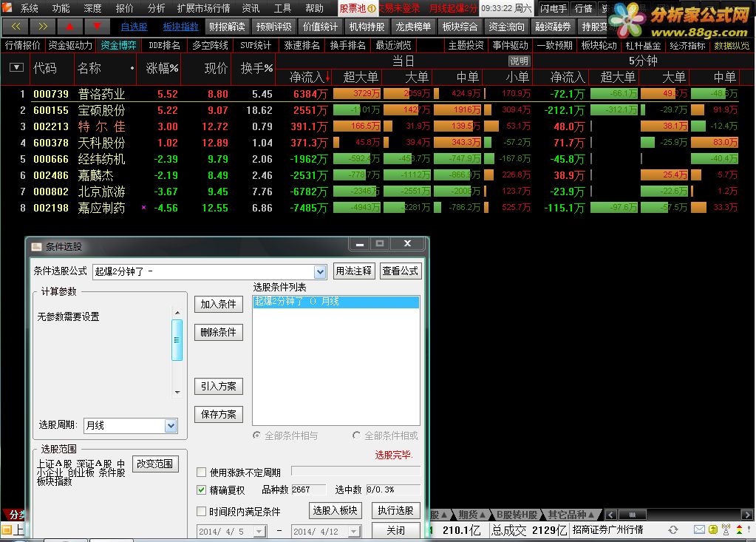Select condition row 起爆2分钟了 0 月线
756x542 pixels.
[x=336, y=302]
